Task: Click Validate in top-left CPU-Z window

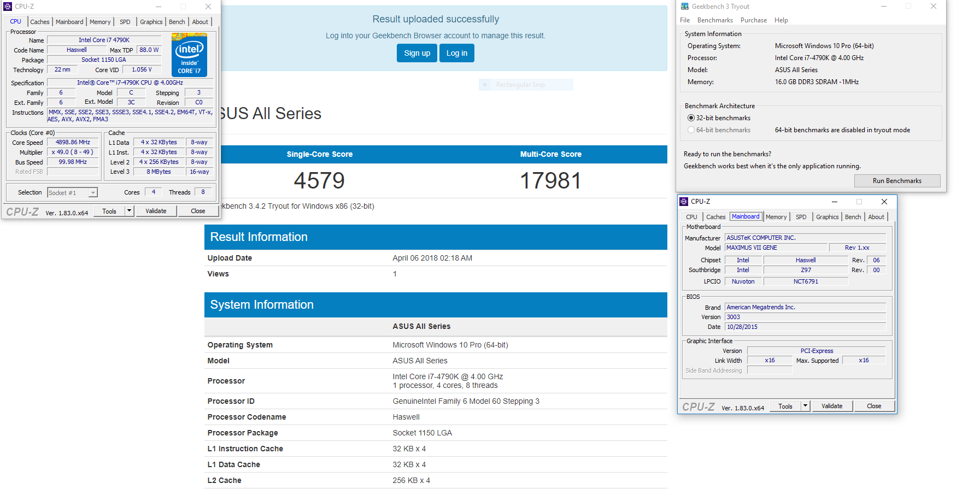Action: (156, 211)
